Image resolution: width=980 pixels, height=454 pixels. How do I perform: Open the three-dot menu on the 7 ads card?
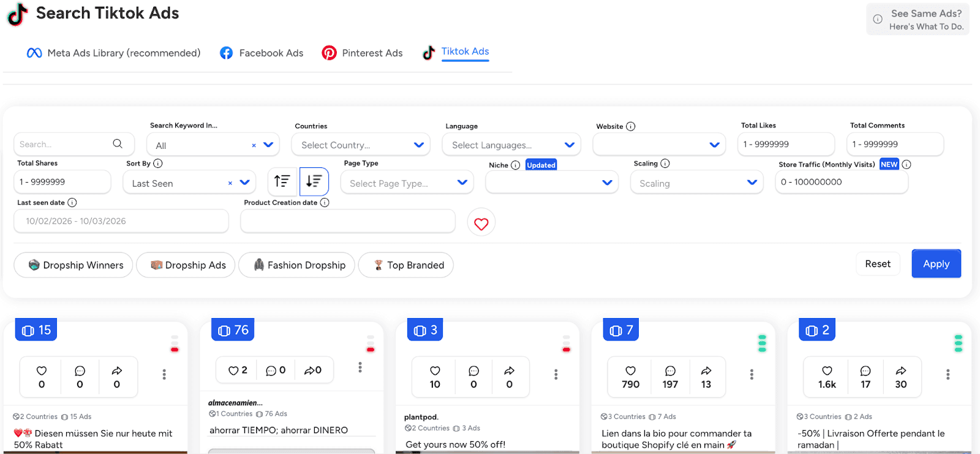pyautogui.click(x=752, y=374)
